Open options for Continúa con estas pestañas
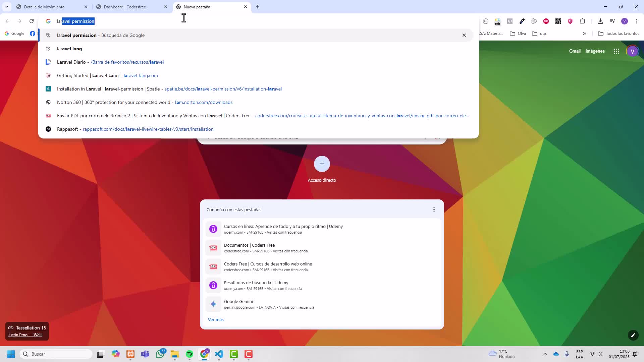Image resolution: width=644 pixels, height=362 pixels. click(x=434, y=209)
